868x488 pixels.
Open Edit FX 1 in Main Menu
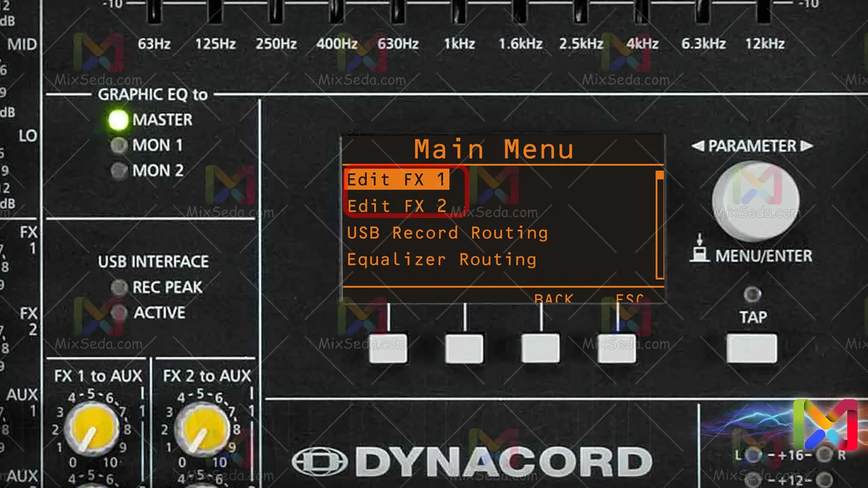pos(397,180)
